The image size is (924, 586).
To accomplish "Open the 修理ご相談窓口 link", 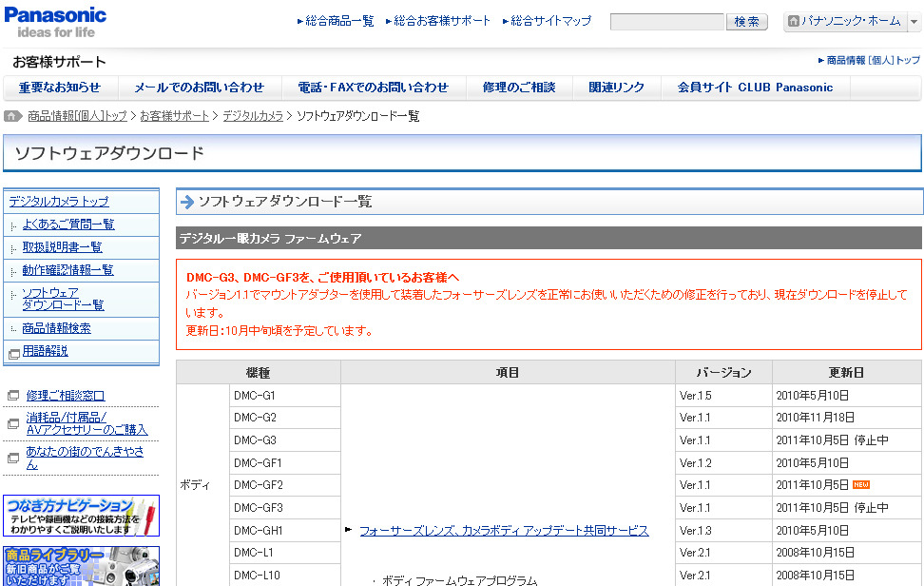I will 66,396.
